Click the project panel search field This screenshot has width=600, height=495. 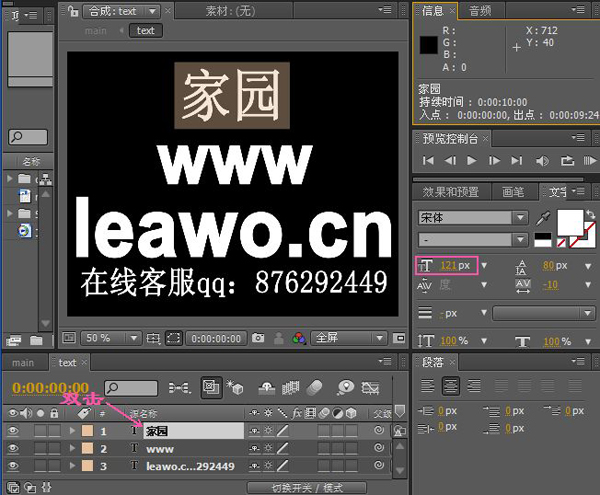click(x=28, y=137)
